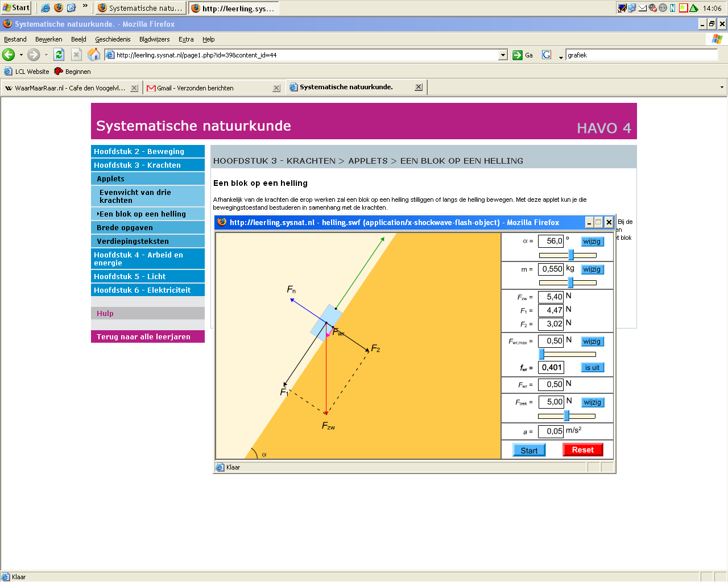Click the Firefox Back arrow button
Screen dimensions: 728x582
(x=9, y=55)
